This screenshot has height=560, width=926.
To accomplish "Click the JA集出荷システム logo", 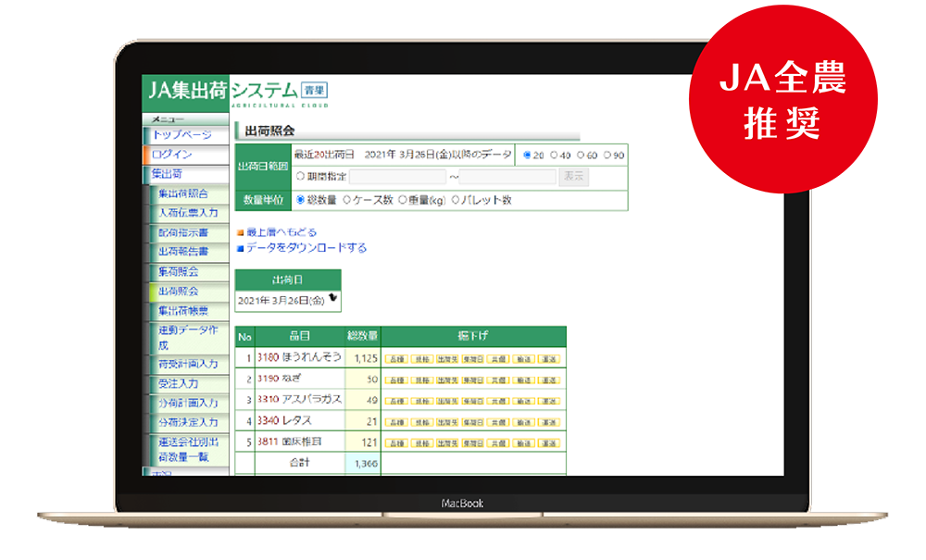I will coord(236,93).
